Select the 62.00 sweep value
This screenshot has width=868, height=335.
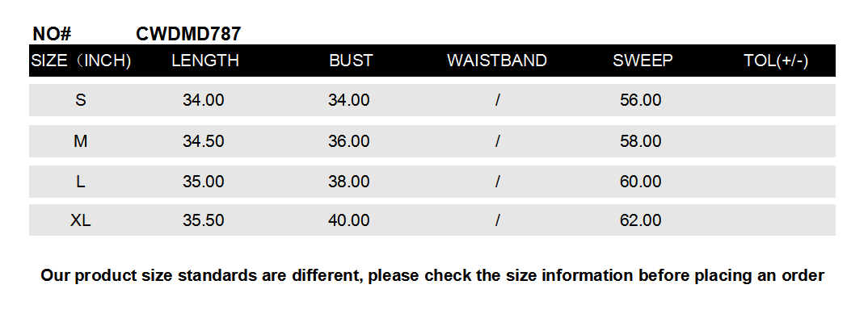(x=641, y=220)
